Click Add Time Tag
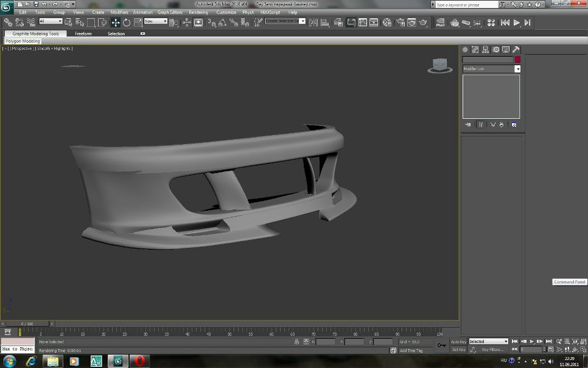This screenshot has width=588, height=368. click(411, 351)
